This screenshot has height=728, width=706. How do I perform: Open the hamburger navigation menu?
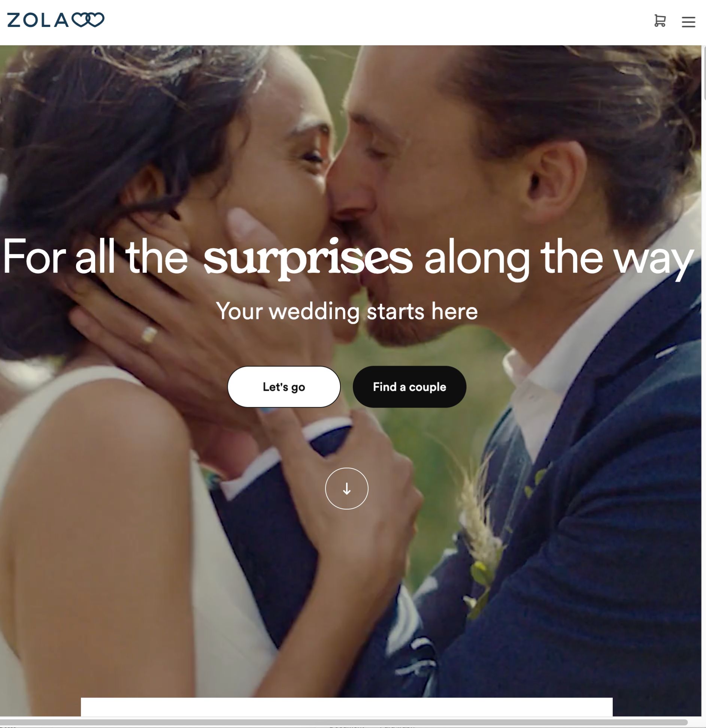pos(688,22)
